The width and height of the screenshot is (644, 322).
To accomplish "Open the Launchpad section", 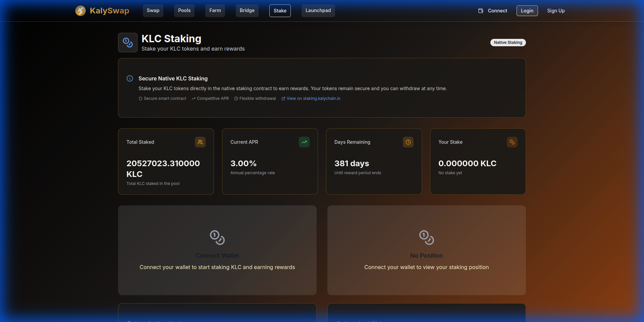I will tap(318, 10).
